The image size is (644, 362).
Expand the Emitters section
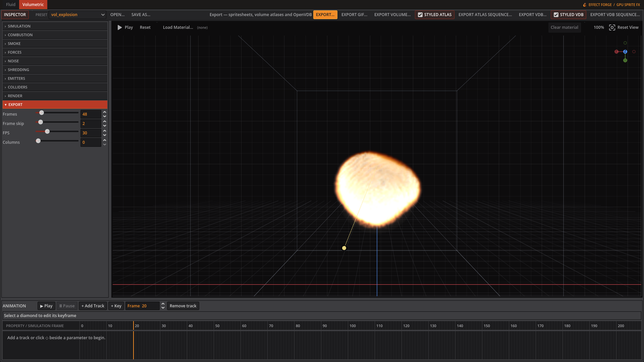[55, 78]
